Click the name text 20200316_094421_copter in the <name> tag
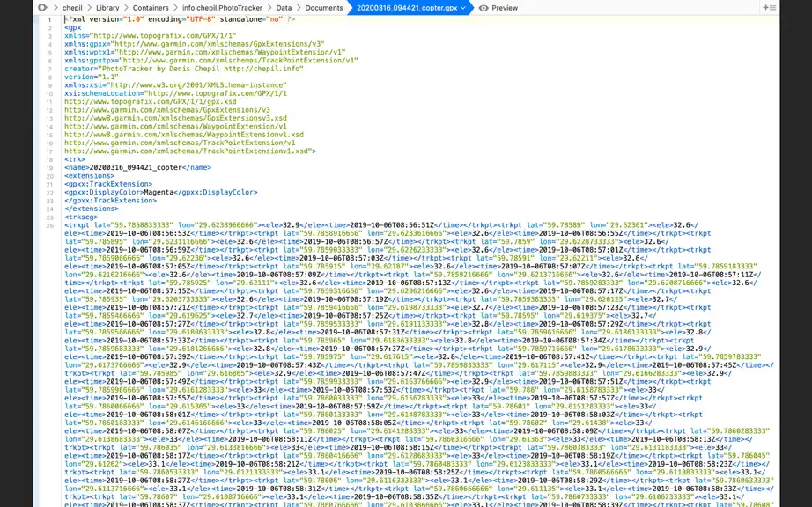 click(136, 167)
